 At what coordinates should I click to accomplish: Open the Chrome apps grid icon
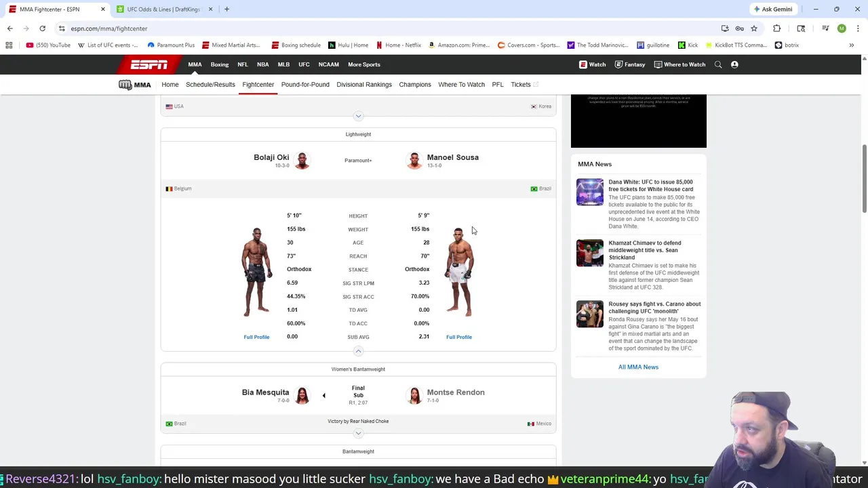coord(9,45)
